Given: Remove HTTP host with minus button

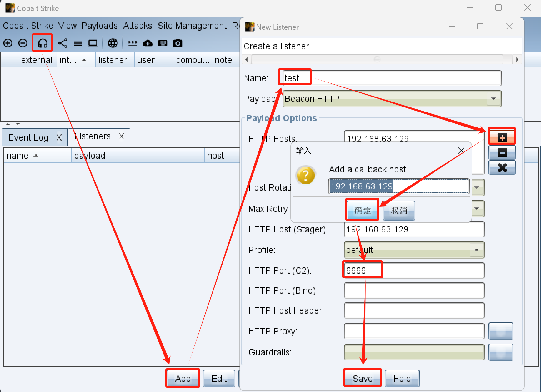Looking at the screenshot, I should click(502, 153).
